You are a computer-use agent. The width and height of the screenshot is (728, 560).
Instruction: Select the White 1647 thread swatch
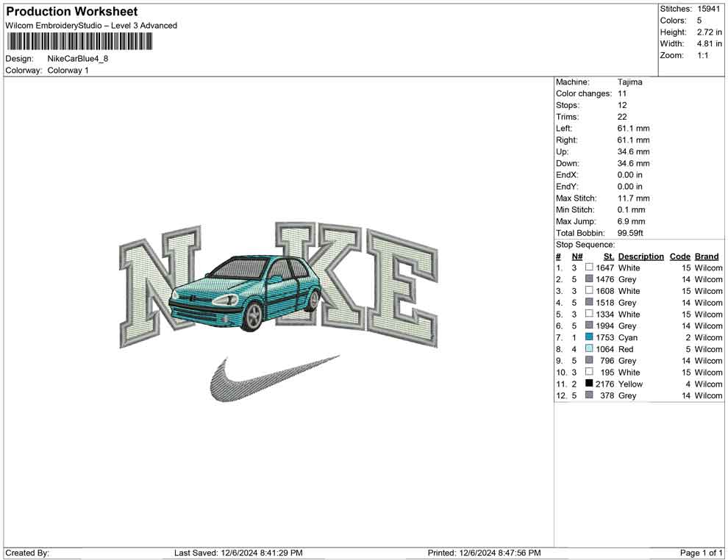pos(588,268)
